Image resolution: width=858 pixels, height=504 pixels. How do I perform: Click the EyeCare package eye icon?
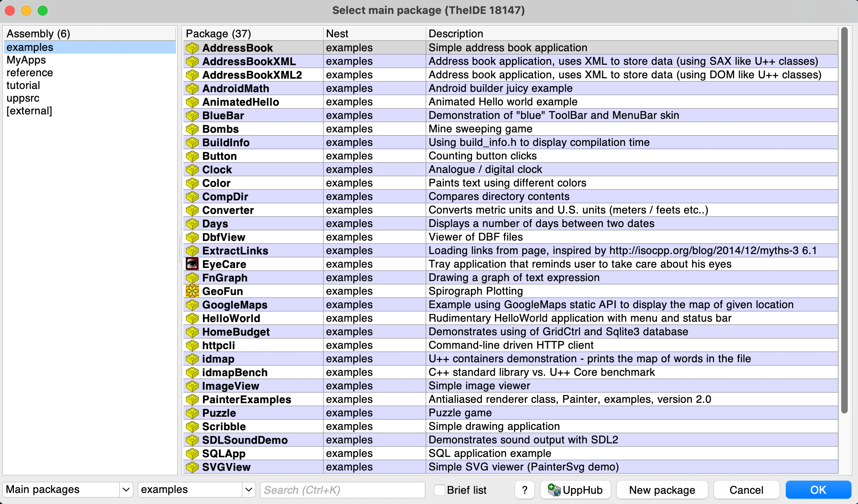(x=192, y=264)
